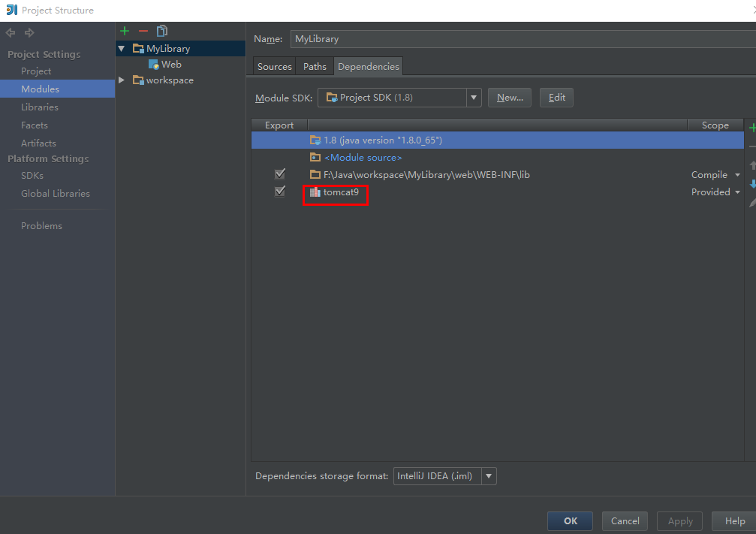Screen dimensions: 756x534
Task: Expand the workspace module tree
Action: point(122,80)
